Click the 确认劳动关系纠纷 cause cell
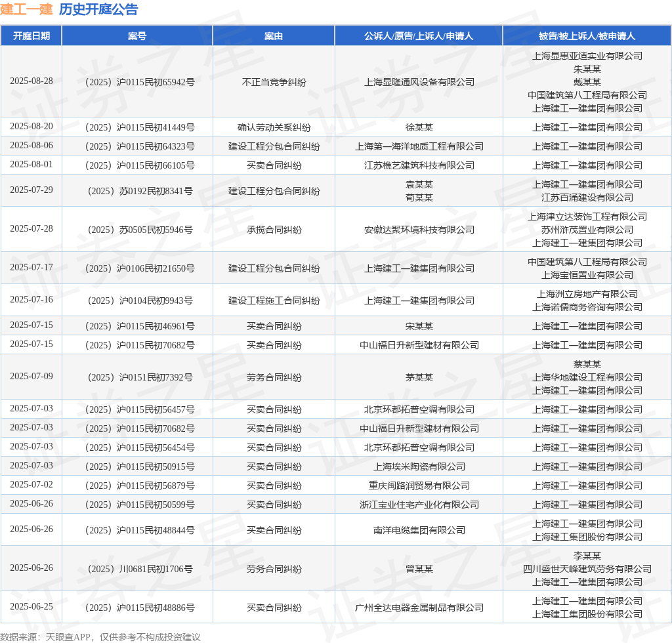 click(x=274, y=127)
